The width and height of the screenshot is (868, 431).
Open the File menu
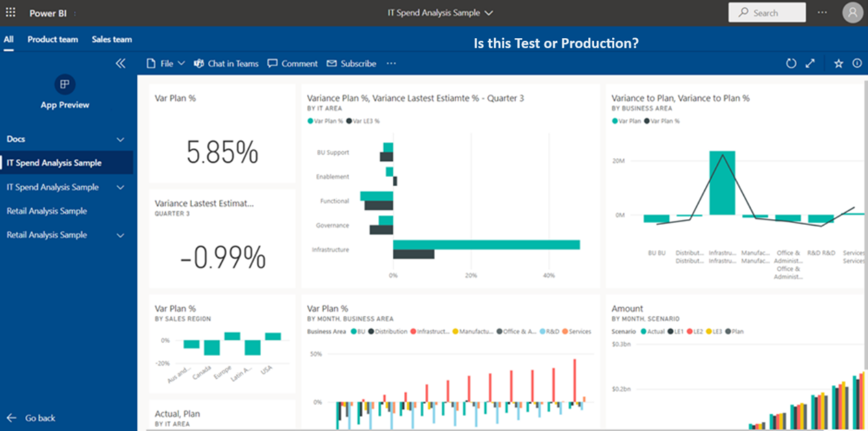(x=166, y=63)
